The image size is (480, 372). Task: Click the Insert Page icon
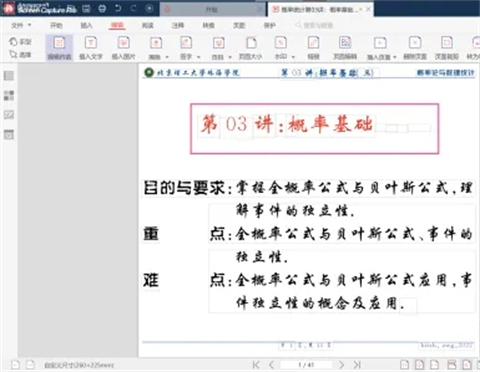(x=380, y=43)
